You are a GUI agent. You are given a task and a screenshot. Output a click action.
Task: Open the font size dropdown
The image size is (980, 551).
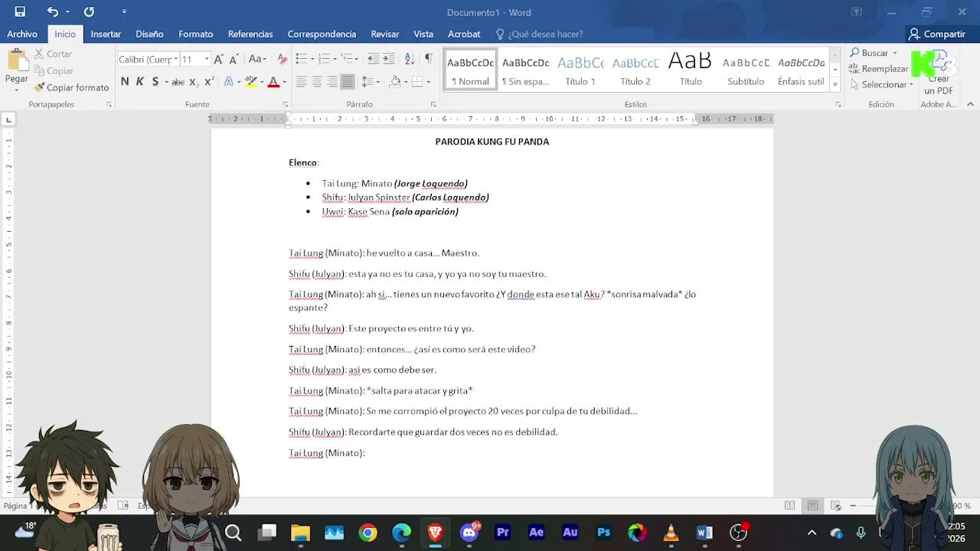pyautogui.click(x=206, y=59)
